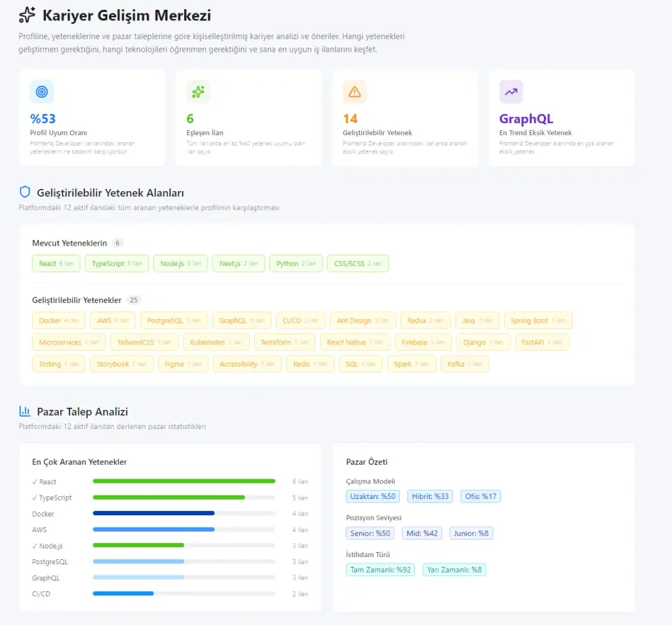Click the orange 14 Geliştirilebilir Yetenek value
Viewport: 672px width, 625px height.
tap(350, 119)
